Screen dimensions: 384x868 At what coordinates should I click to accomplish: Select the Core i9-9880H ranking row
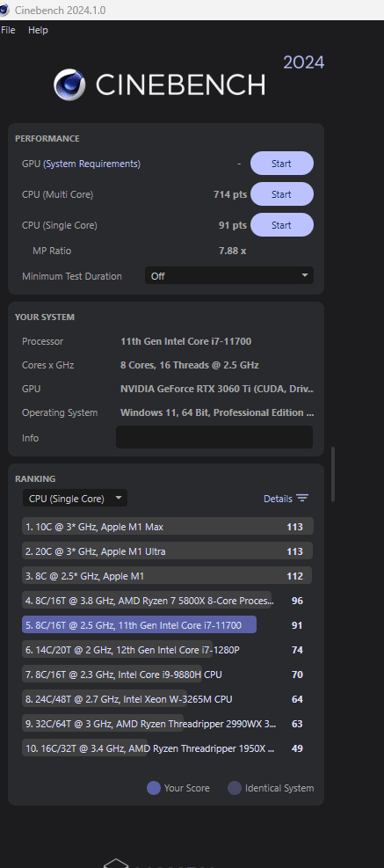[x=168, y=675]
